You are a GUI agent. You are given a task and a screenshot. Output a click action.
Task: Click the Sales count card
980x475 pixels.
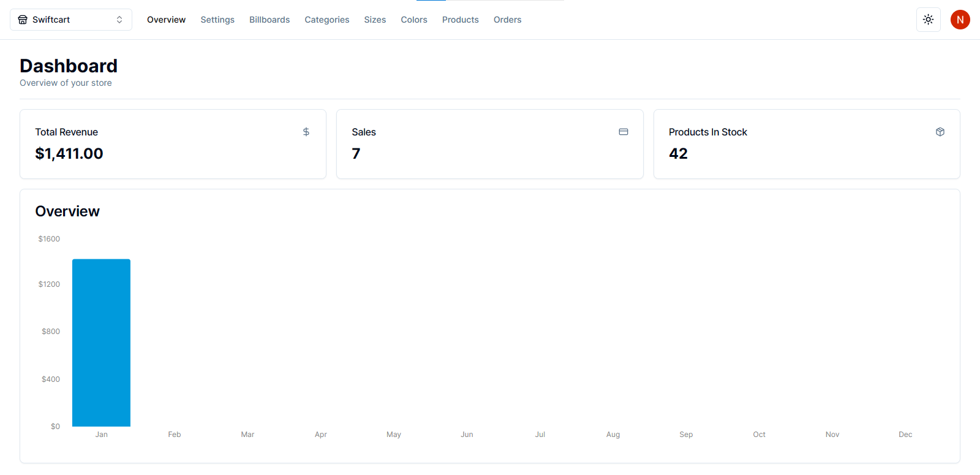(489, 145)
